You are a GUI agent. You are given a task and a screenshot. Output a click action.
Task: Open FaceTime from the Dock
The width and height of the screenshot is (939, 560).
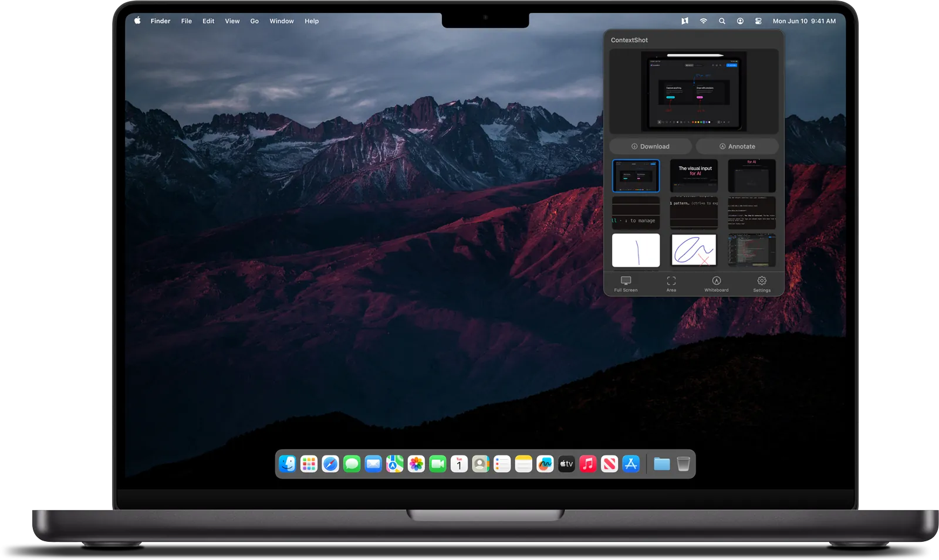pos(438,464)
